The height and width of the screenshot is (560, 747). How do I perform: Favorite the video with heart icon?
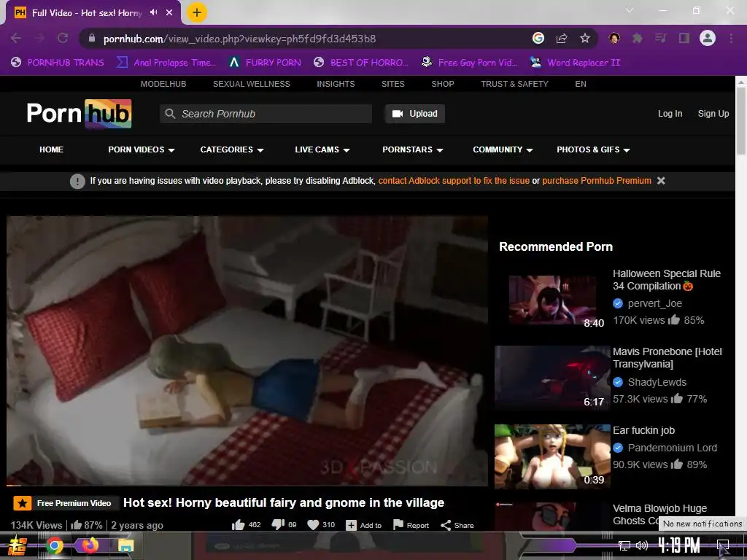coord(313,525)
